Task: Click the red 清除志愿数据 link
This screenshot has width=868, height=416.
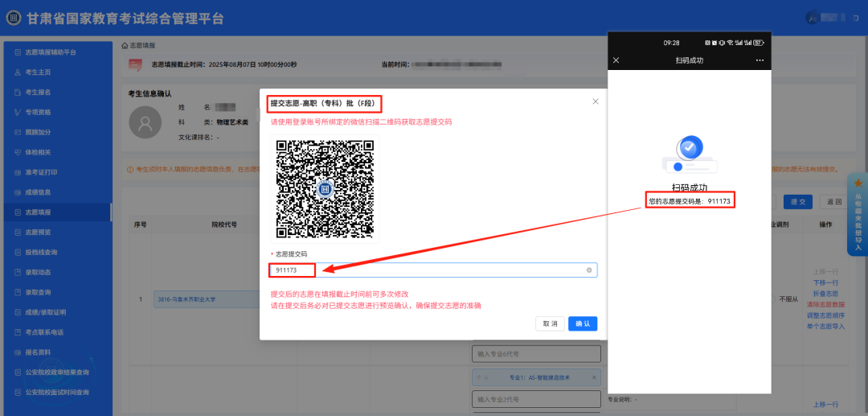Action: (x=825, y=304)
